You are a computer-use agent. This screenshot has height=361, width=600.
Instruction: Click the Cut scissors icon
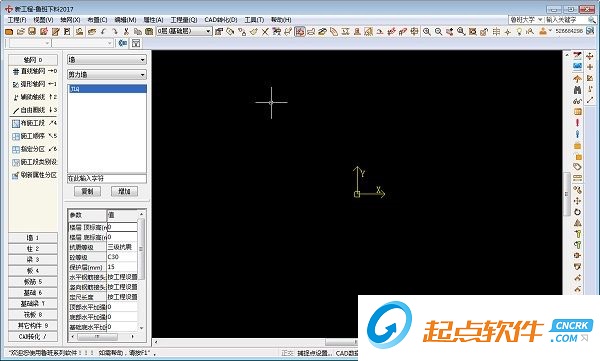[126, 32]
